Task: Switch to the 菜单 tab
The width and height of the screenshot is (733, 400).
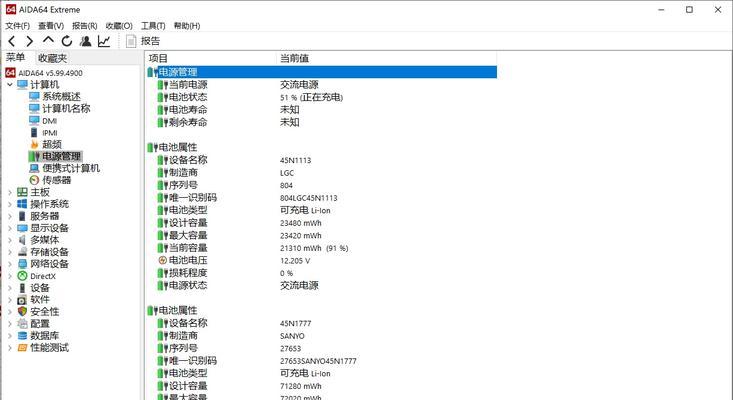Action: [15, 57]
